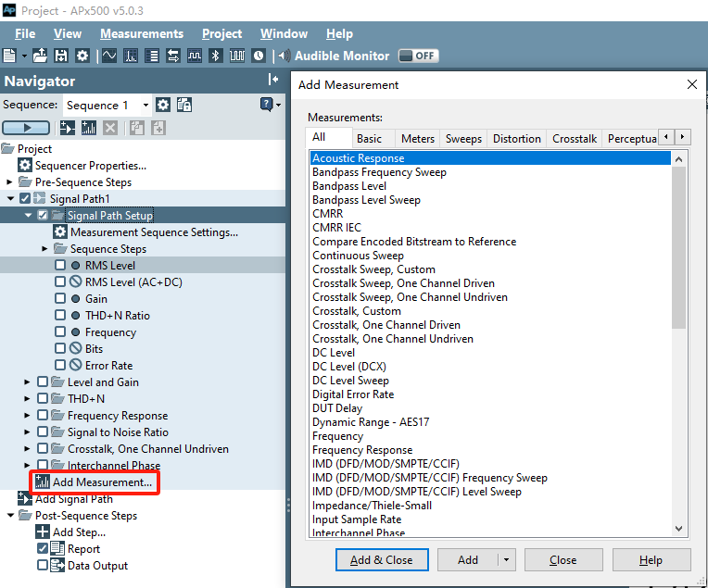The height and width of the screenshot is (588, 708).
Task: Check the THD+N Ratio checkbox
Action: pos(60,315)
